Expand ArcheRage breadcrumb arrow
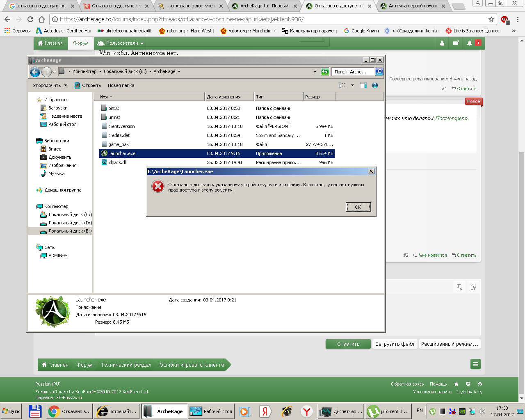This screenshot has height=420, width=525. 179,72
